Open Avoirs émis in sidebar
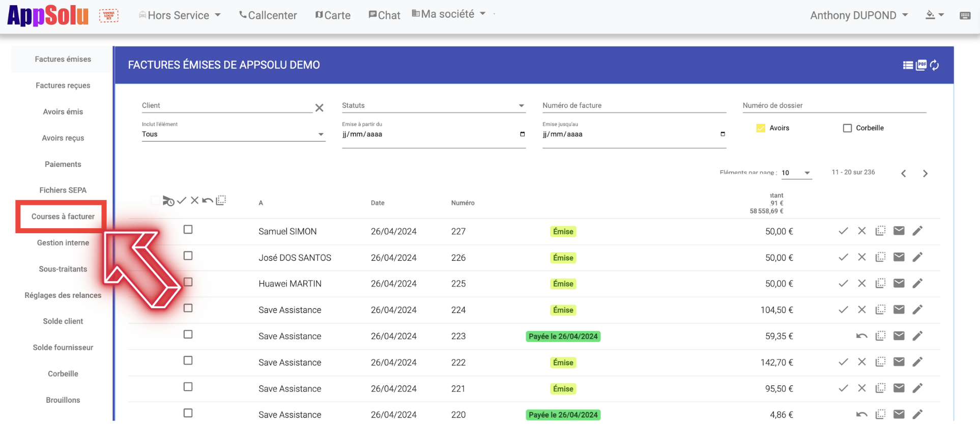The image size is (980, 441). coord(63,112)
